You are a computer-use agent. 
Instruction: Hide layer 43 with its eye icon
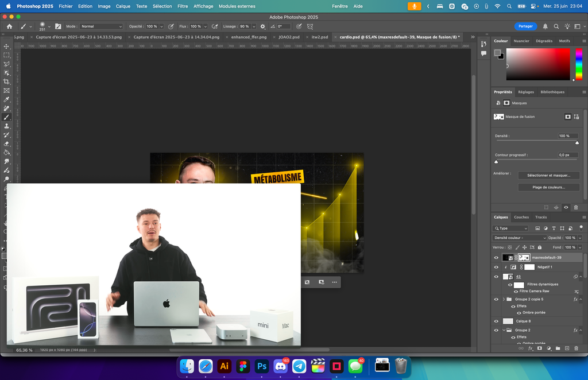tap(496, 277)
